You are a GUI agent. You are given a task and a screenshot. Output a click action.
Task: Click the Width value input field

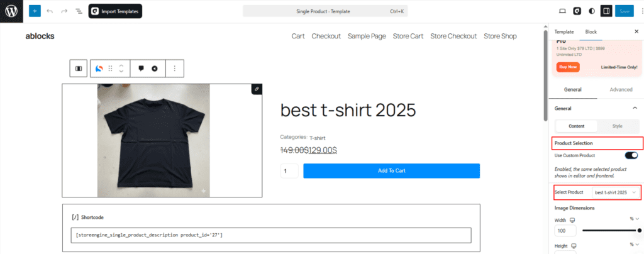565,231
